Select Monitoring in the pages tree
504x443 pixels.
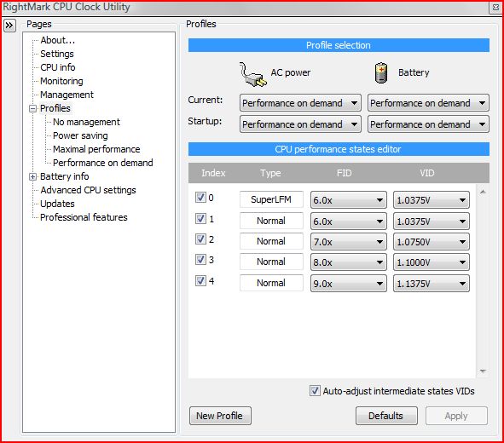61,81
